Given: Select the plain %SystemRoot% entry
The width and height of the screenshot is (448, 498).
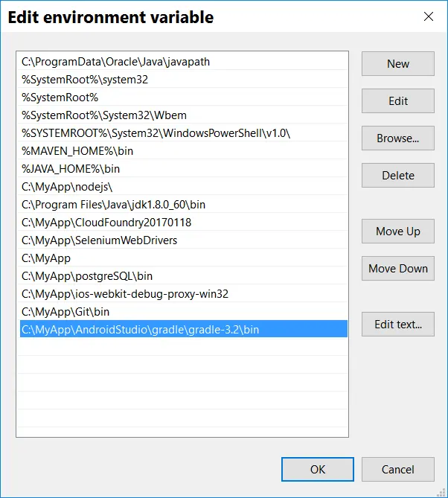Looking at the screenshot, I should pyautogui.click(x=184, y=98).
